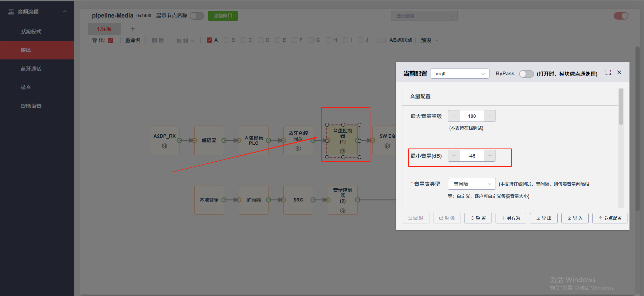Select 录音 in sidebar
The width and height of the screenshot is (644, 296).
click(37, 87)
